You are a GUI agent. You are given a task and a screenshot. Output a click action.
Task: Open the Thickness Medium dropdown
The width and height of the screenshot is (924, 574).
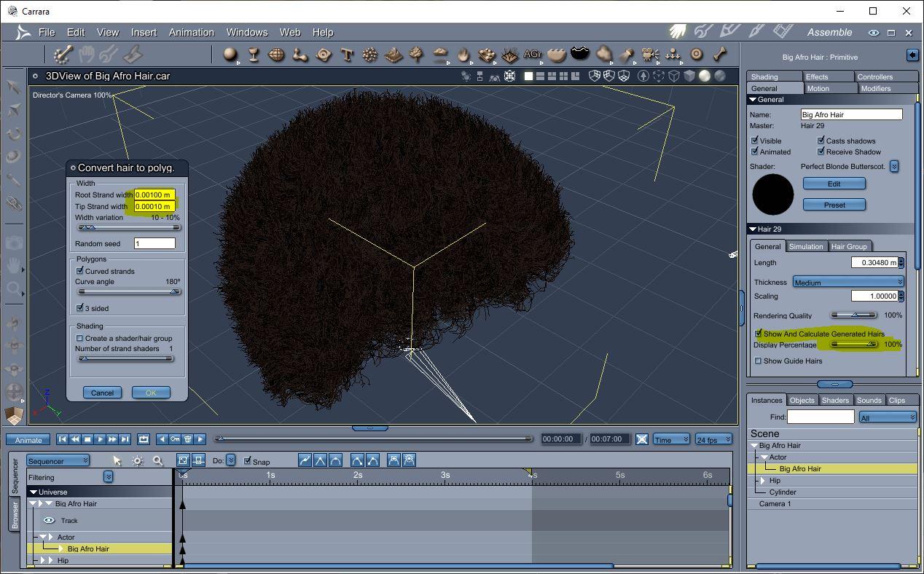[848, 282]
